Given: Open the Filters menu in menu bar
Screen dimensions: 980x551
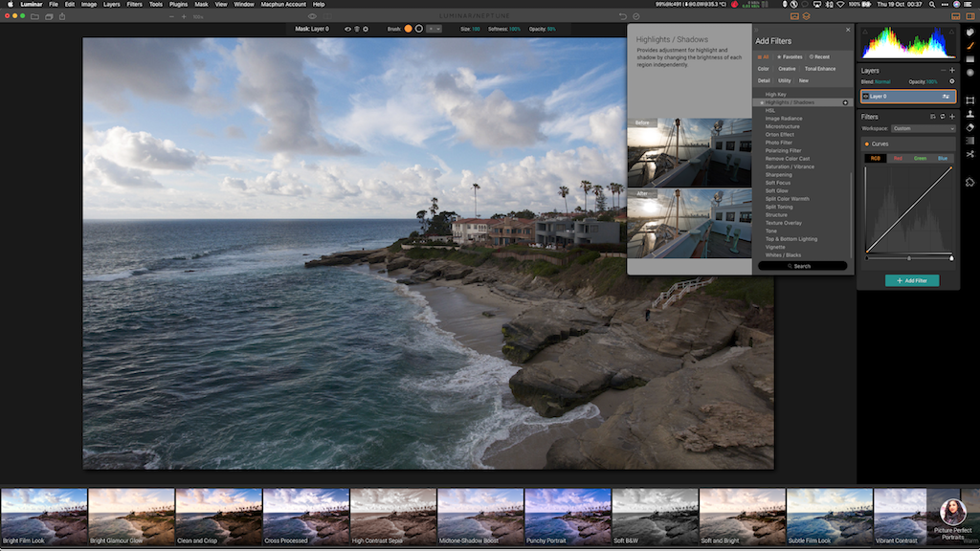Looking at the screenshot, I should 134,4.
